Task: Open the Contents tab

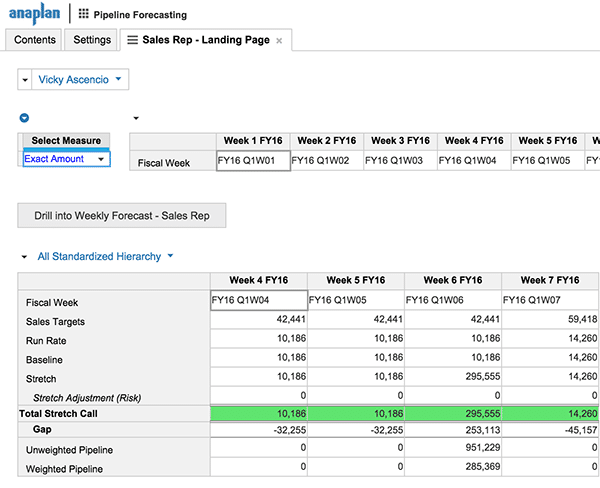Action: [x=34, y=40]
